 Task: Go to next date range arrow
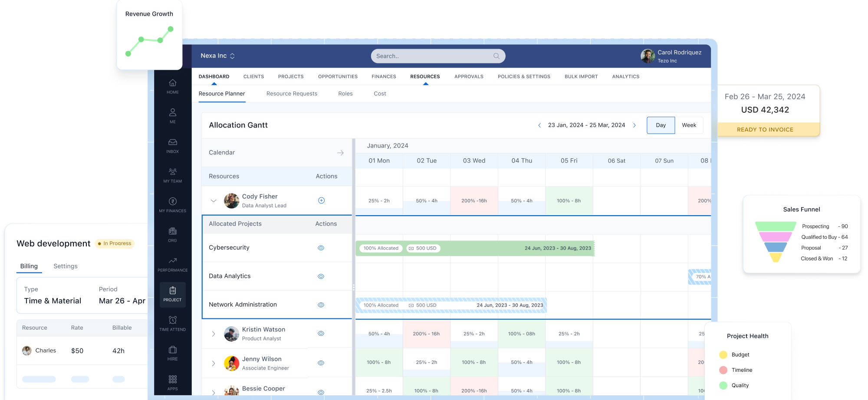pyautogui.click(x=635, y=125)
